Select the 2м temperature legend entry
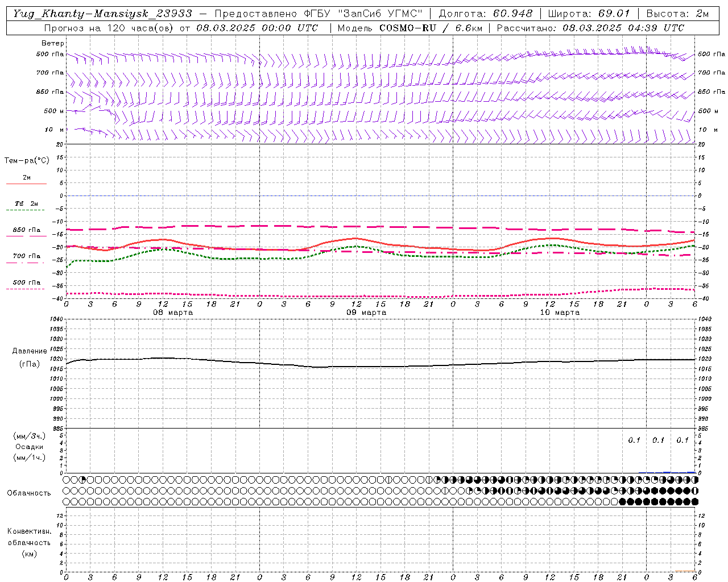728x582 pixels. pos(27,177)
